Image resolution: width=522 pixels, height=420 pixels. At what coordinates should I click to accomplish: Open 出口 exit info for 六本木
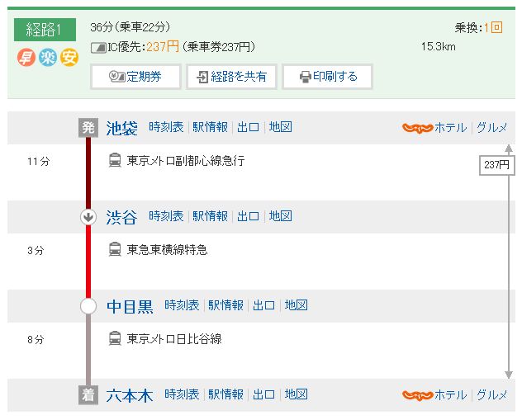(x=263, y=394)
